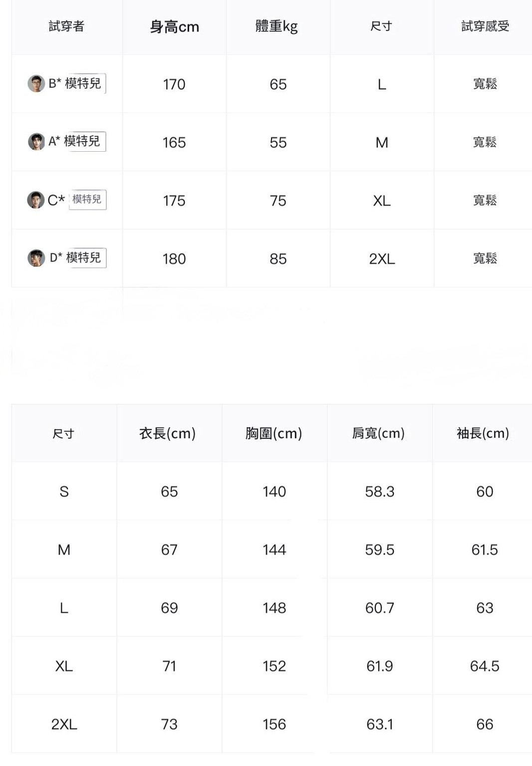Viewport: 532px width, 766px height.
Task: Click the 試穿感受 column header
Action: [x=485, y=26]
